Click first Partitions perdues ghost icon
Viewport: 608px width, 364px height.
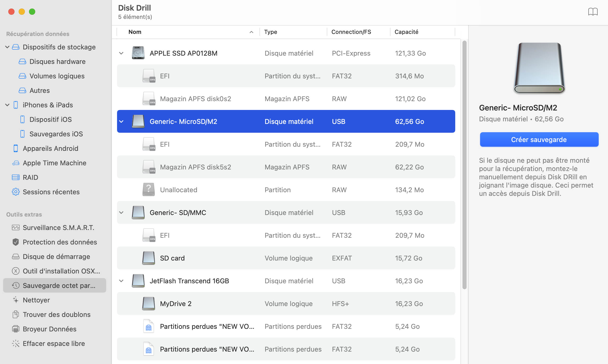[149, 326]
